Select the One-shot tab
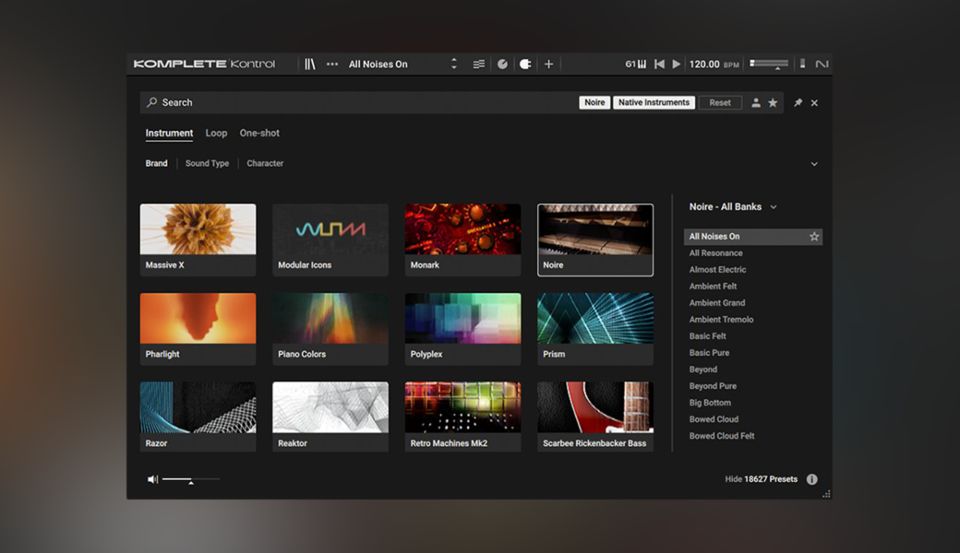960x553 pixels. point(259,133)
